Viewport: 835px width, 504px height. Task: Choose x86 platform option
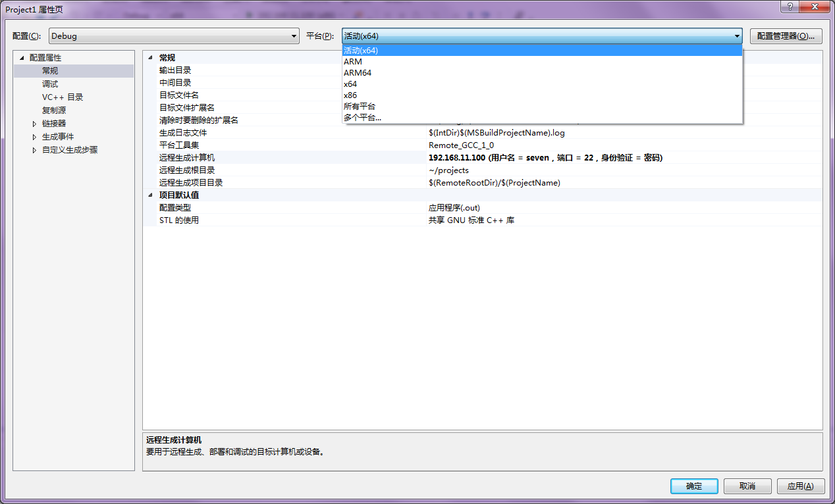tap(350, 95)
